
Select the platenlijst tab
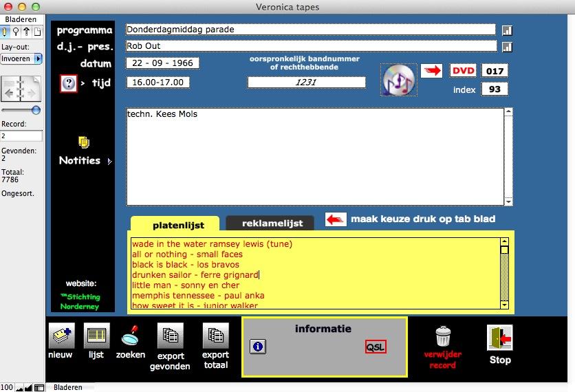(x=175, y=224)
